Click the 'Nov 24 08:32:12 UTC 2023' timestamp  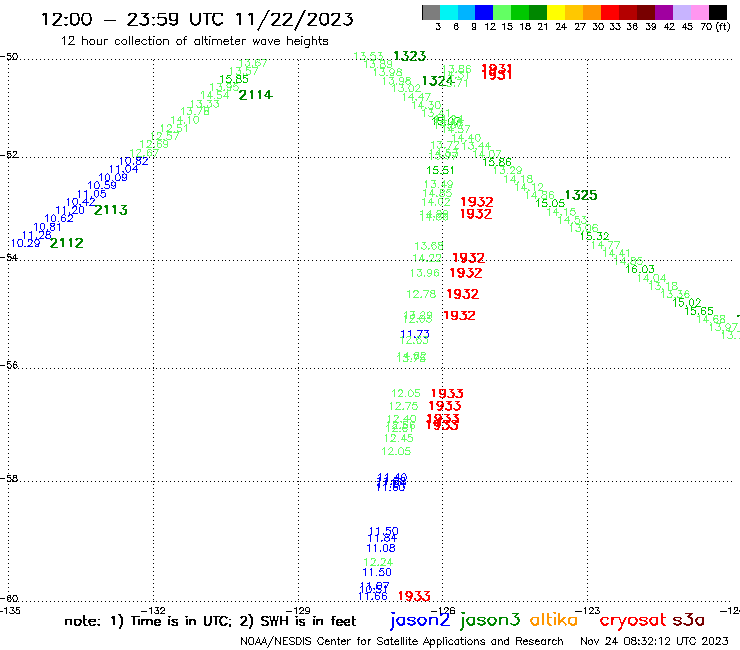[x=654, y=641]
